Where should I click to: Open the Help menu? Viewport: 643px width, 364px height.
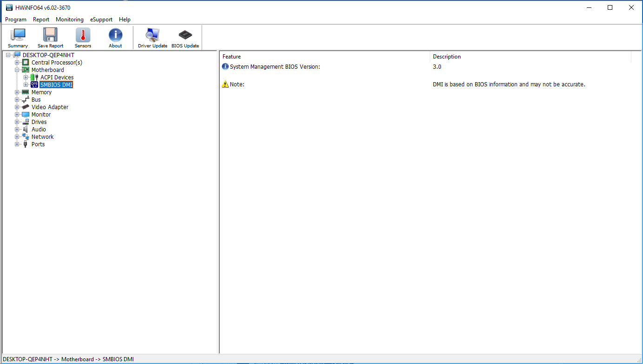tap(125, 19)
